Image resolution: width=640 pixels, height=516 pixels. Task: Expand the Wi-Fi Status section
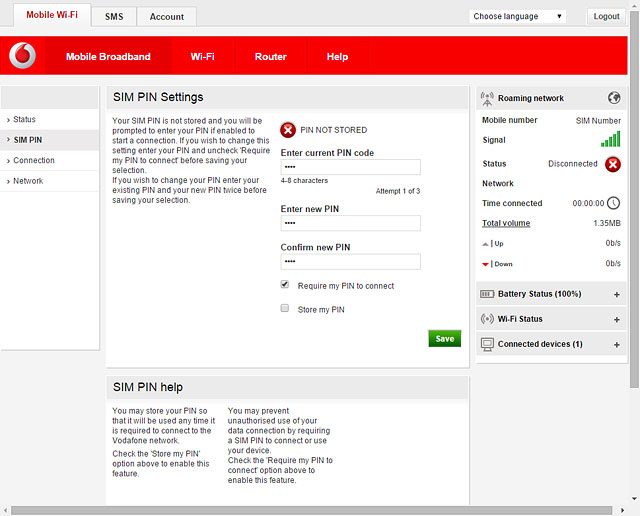616,319
